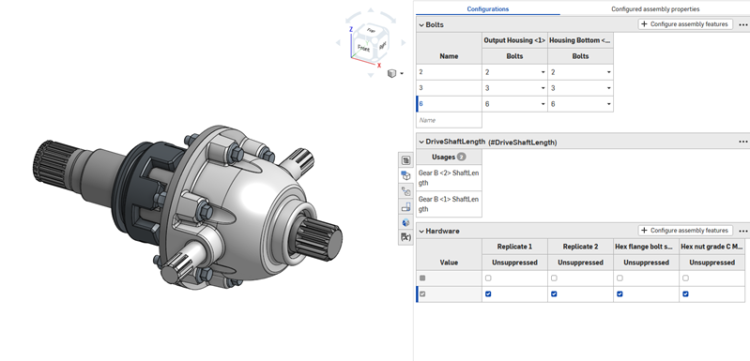Open the exploded views side icon
750x361 pixels.
click(406, 207)
